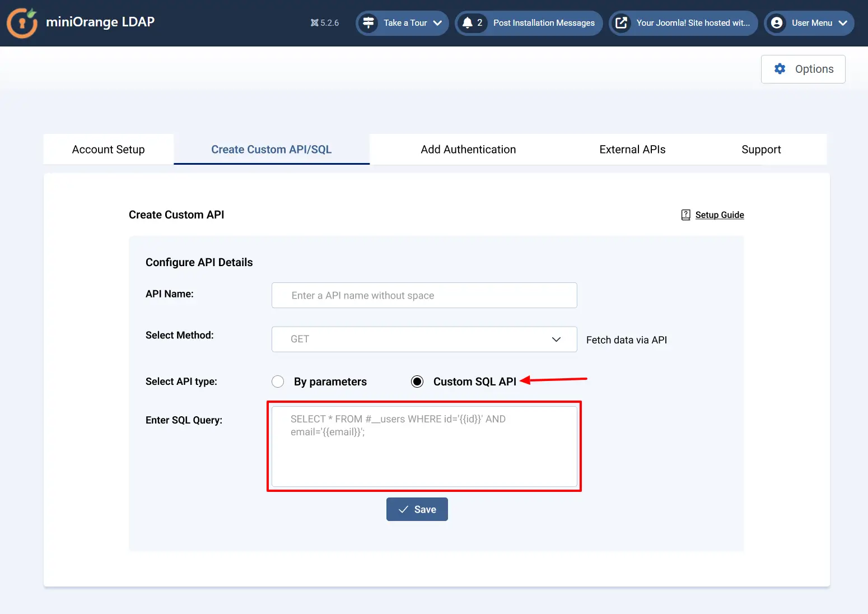Click the Joomla version 5.2.6 icon
The image size is (868, 614).
click(315, 23)
